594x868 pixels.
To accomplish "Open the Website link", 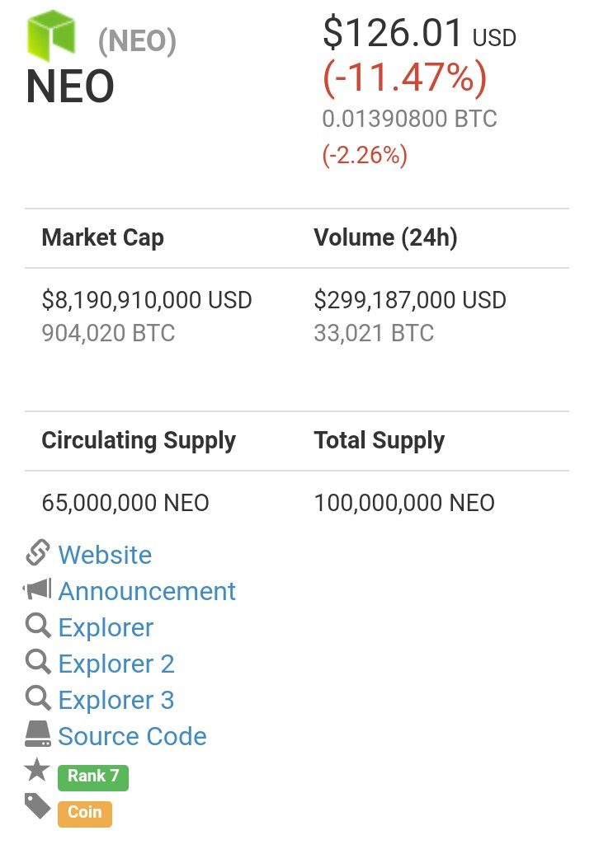I will click(105, 555).
